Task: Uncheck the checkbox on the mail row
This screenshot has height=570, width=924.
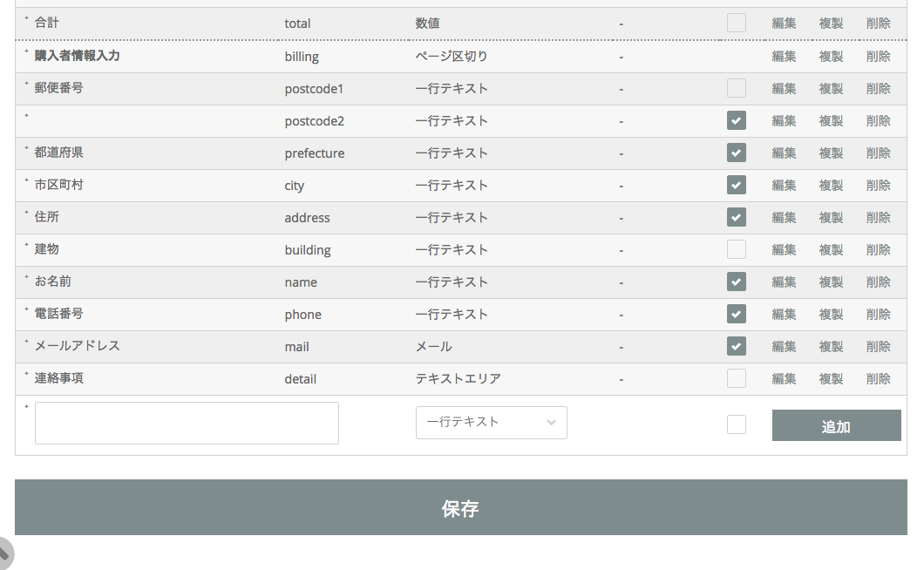Action: point(736,346)
